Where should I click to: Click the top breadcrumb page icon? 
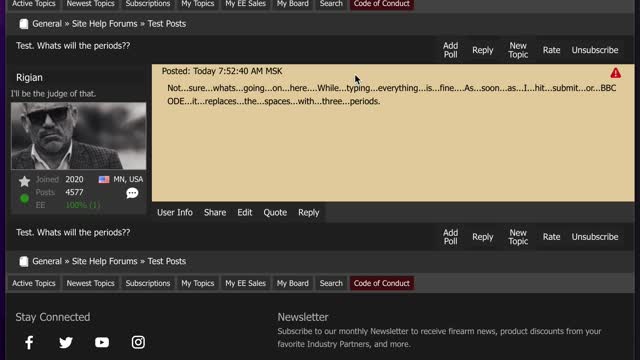(x=24, y=24)
